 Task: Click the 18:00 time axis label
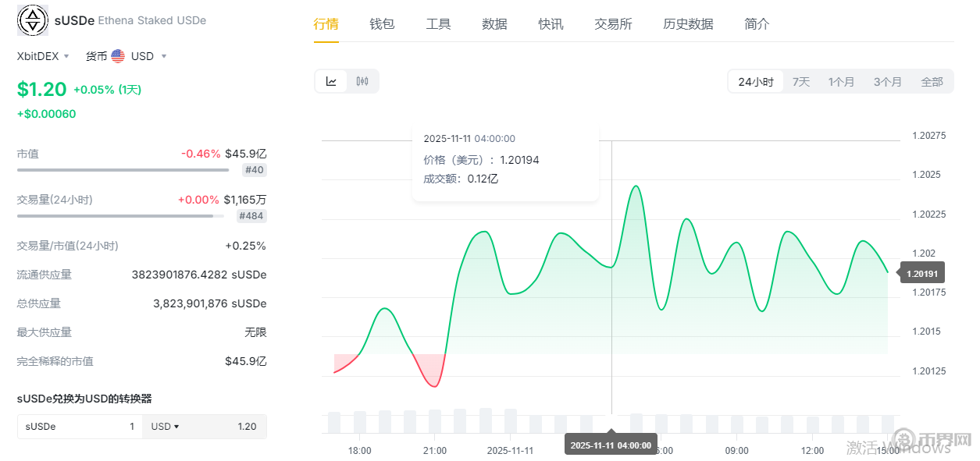pos(359,451)
